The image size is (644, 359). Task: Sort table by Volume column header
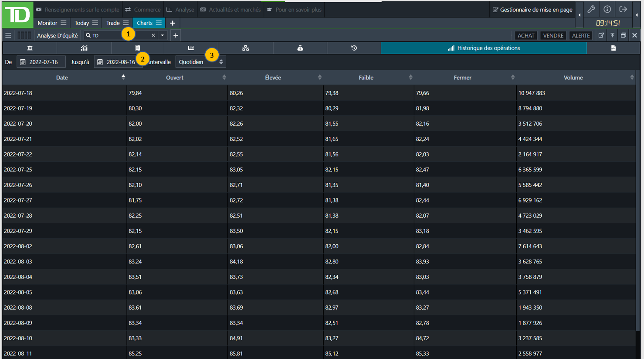point(573,78)
